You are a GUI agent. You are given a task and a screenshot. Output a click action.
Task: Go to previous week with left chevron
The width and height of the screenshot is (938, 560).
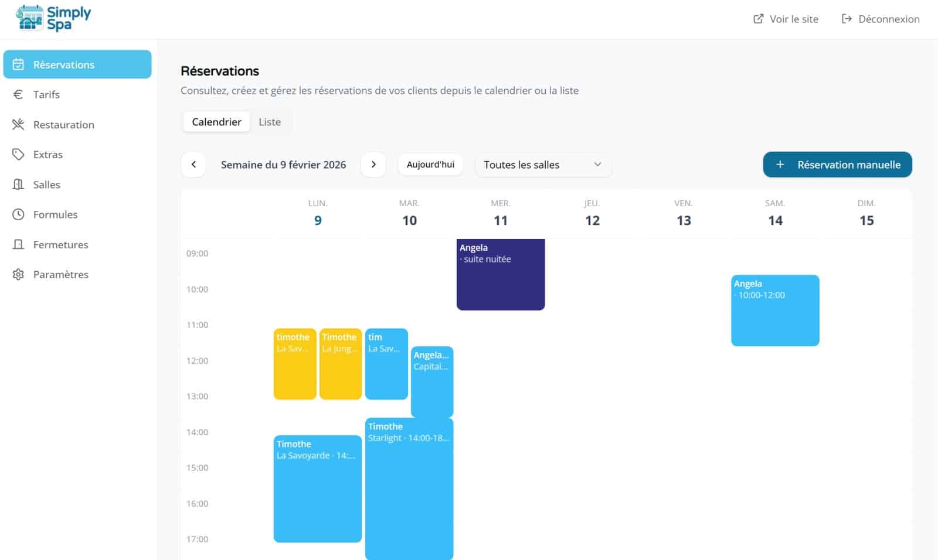click(x=193, y=165)
